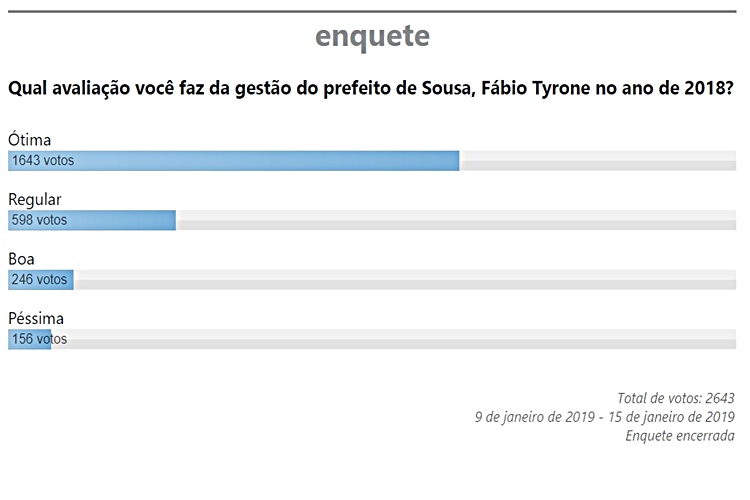This screenshot has width=750, height=500.
Task: Click the 'enquete' heading
Action: pos(372,36)
